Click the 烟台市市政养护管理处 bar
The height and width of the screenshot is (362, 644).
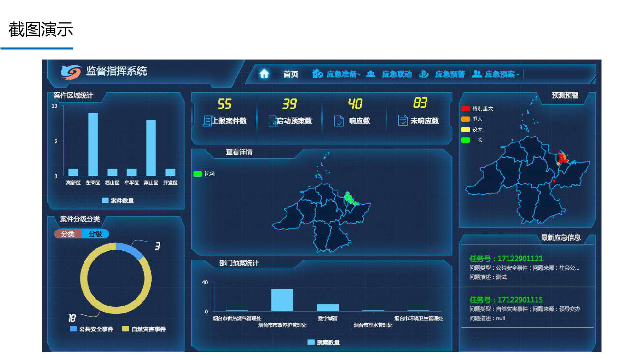(x=282, y=300)
